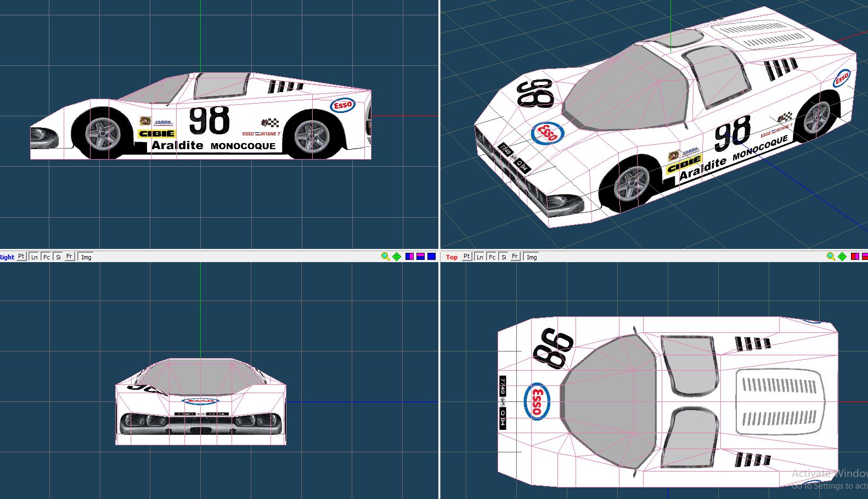Click the magnifier zoom icon in the Right view toolbar
868x499 pixels.
(x=385, y=257)
